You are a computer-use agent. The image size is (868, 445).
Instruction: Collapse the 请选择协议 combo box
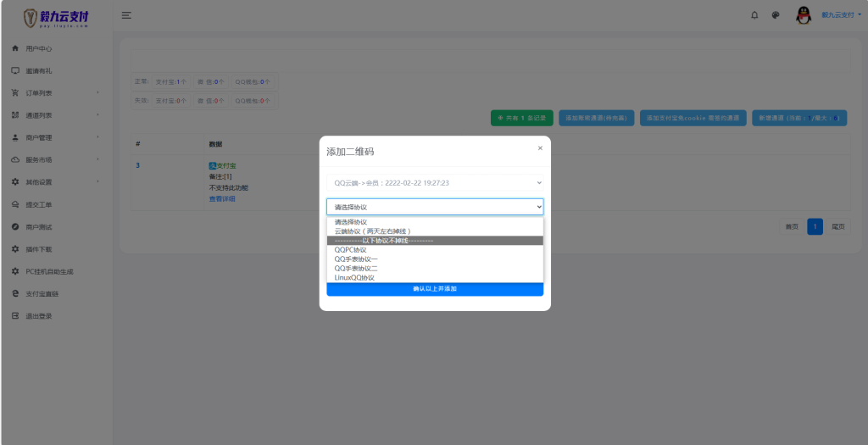pyautogui.click(x=435, y=207)
